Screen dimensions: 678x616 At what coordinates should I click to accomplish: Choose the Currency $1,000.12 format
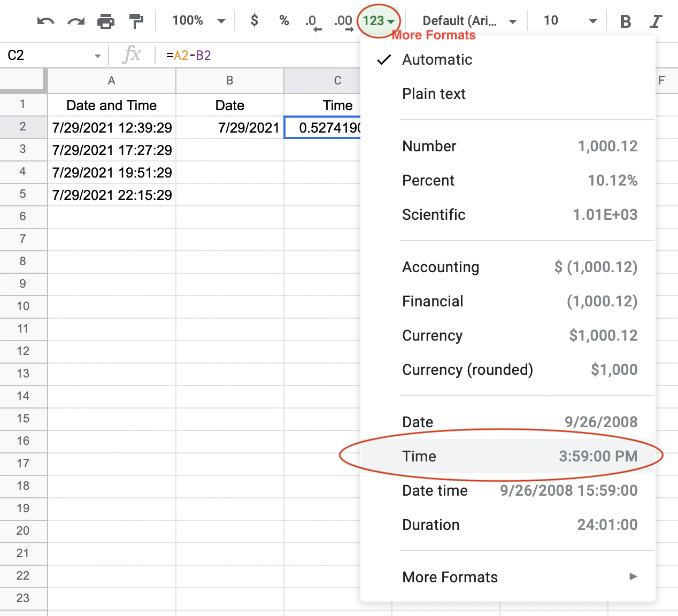tap(508, 335)
